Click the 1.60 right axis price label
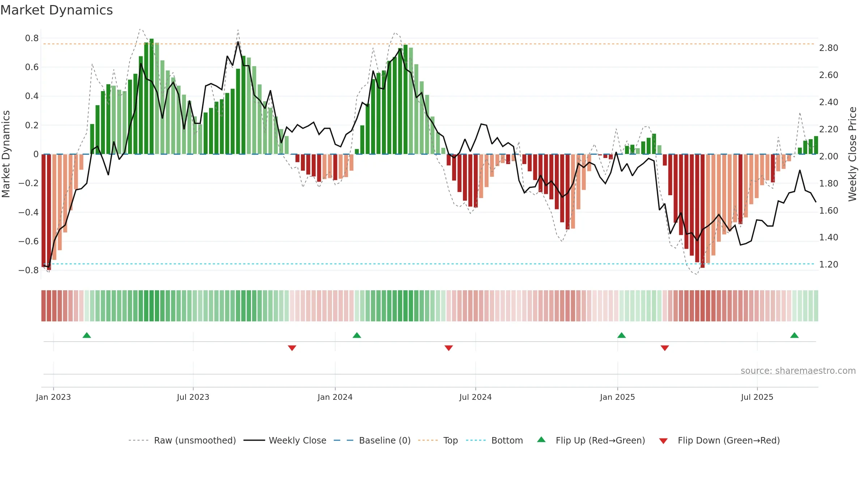The image size is (868, 488). click(x=829, y=210)
